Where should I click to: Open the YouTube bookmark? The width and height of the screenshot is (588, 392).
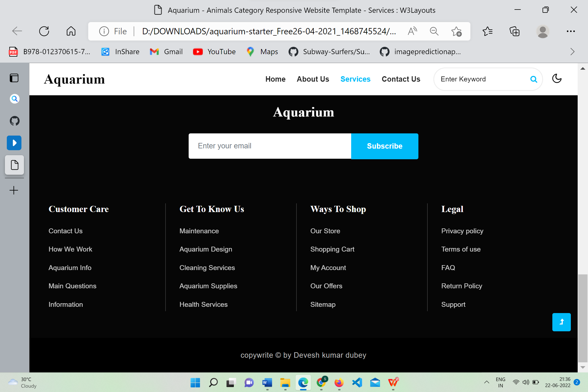pos(214,52)
